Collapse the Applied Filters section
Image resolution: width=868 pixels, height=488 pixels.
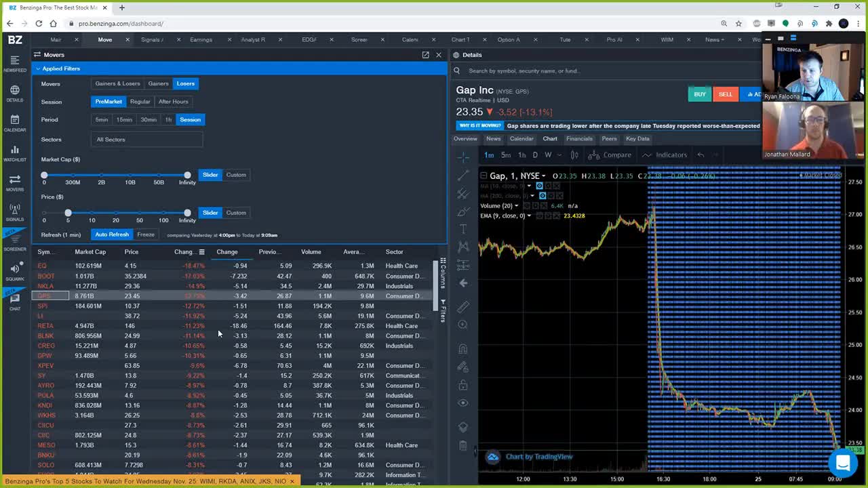click(38, 68)
